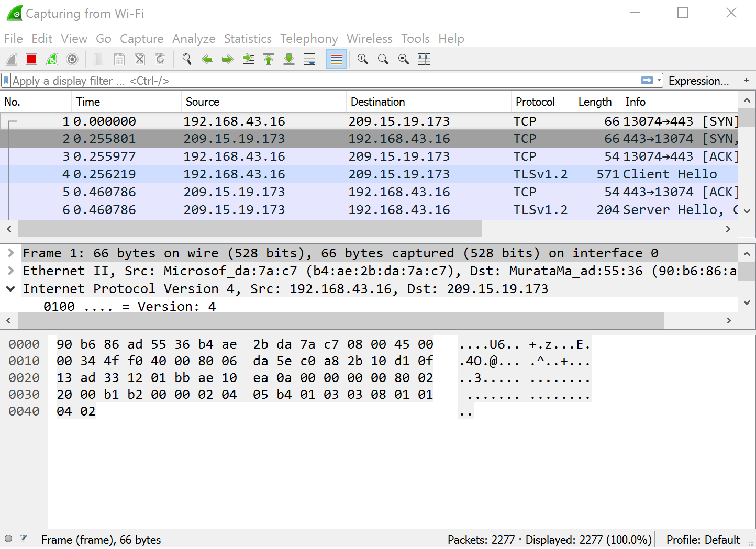Expand the Frame 1 detail row

[10, 253]
